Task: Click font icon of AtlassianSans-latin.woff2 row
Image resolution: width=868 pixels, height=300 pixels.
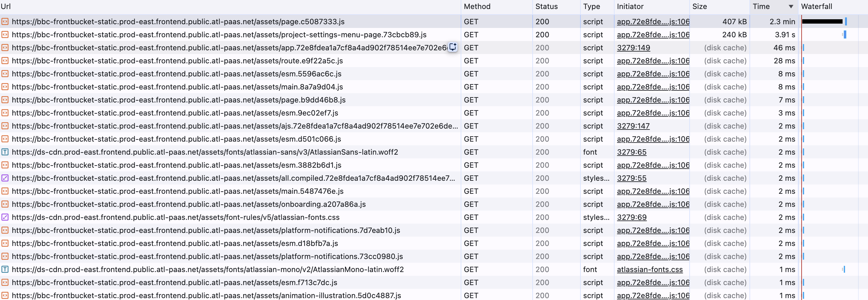Action: tap(5, 152)
